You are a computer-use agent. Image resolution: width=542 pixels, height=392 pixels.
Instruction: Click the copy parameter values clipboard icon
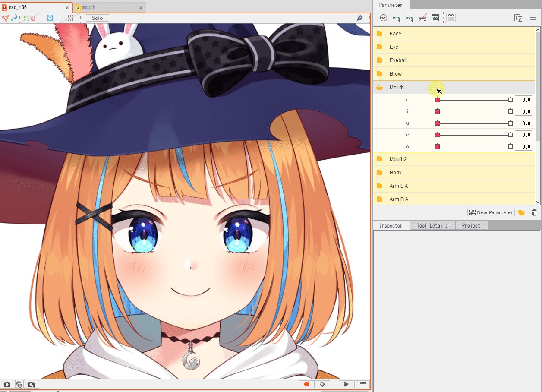(x=519, y=18)
